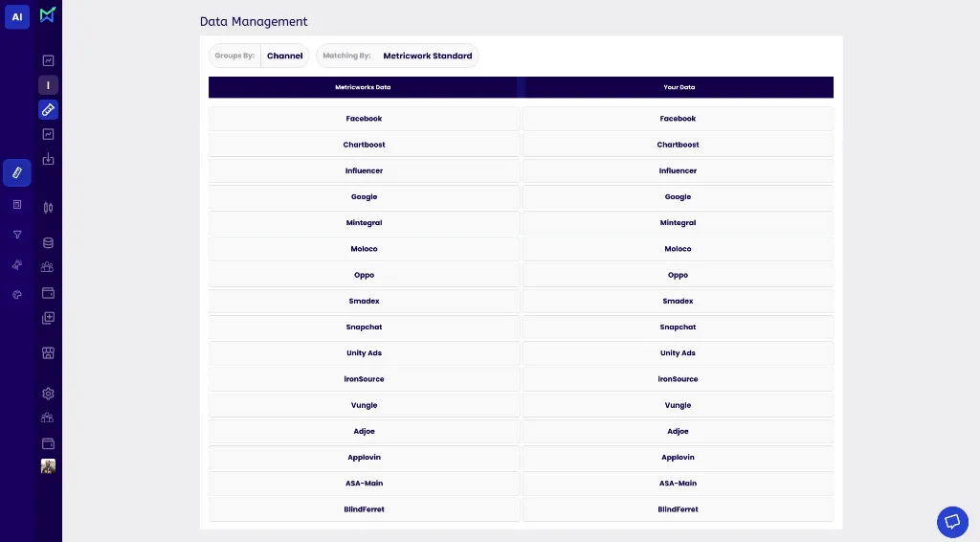Open chart icon above download icon
The width and height of the screenshot is (980, 542).
tap(48, 134)
